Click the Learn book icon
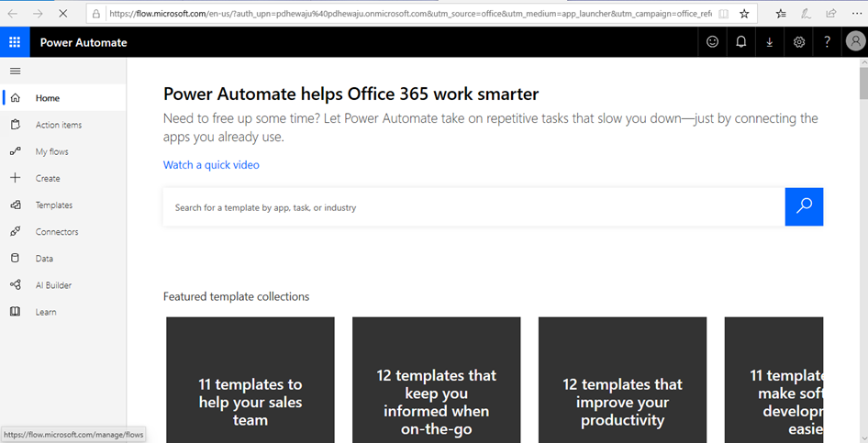 (16, 311)
